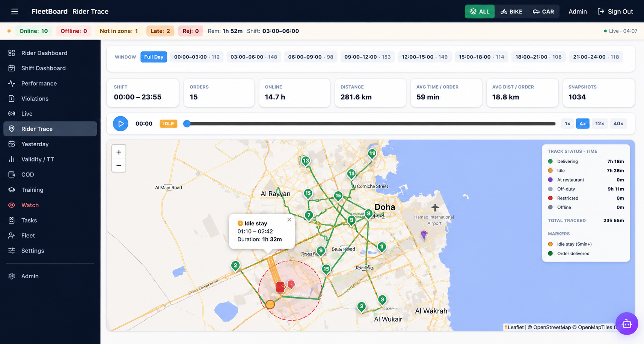The width and height of the screenshot is (644, 344).
Task: Close the Idle stay popup
Action: (289, 219)
